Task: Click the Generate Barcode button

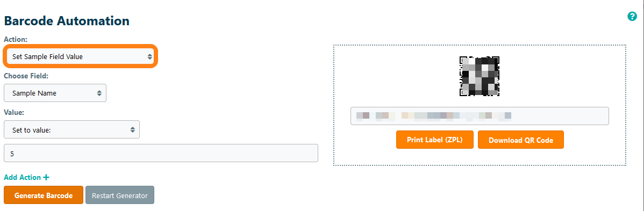Action: 44,195
